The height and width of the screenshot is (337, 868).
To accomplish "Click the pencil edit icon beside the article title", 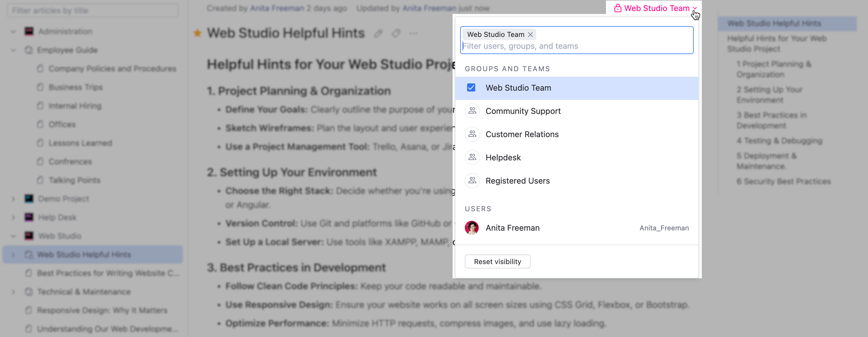I will point(379,33).
